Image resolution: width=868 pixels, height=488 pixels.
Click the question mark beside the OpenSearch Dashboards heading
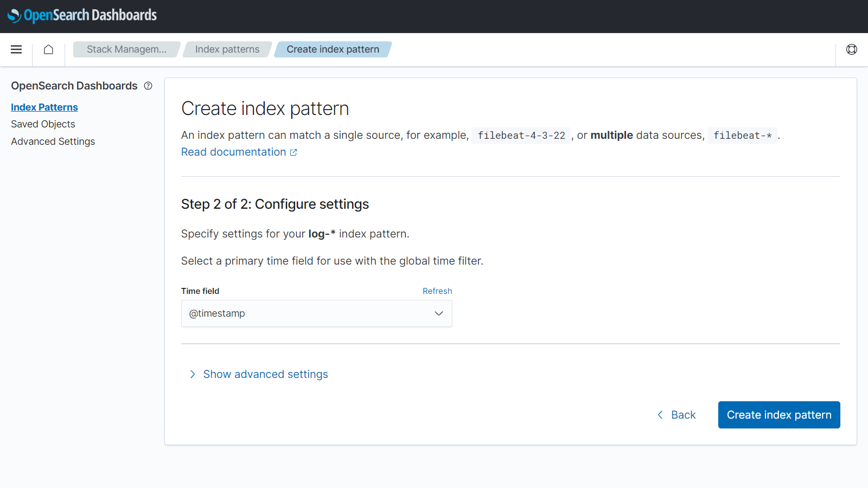(x=148, y=86)
